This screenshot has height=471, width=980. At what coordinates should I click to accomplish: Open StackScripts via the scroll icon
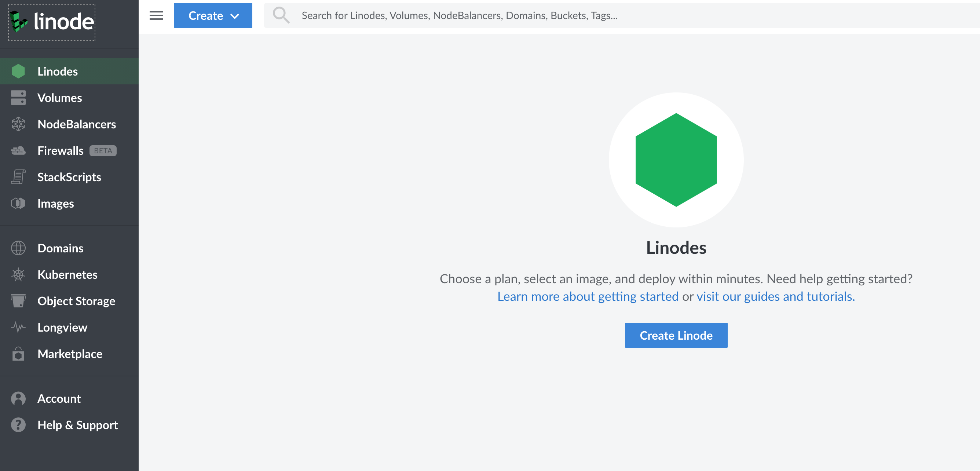pyautogui.click(x=18, y=176)
